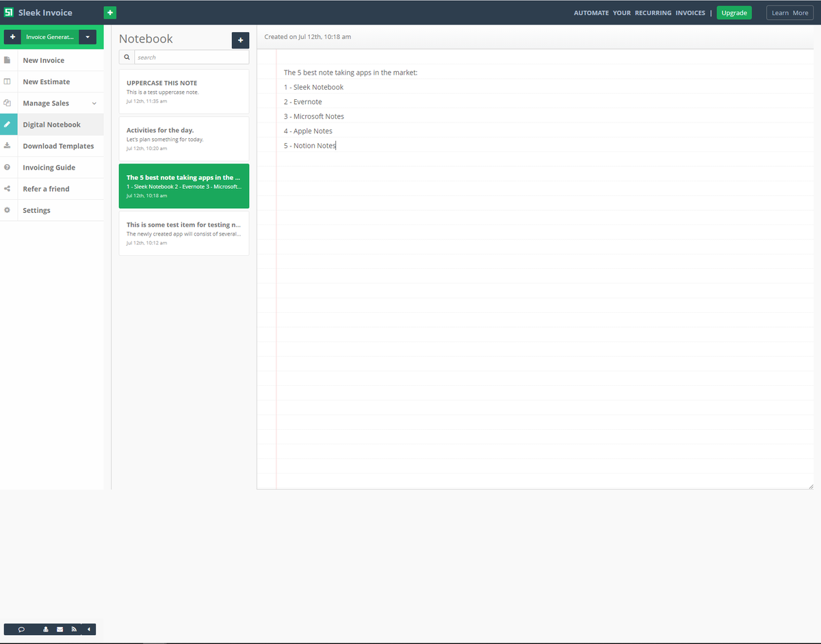Create a new note with the plus button

[240, 40]
